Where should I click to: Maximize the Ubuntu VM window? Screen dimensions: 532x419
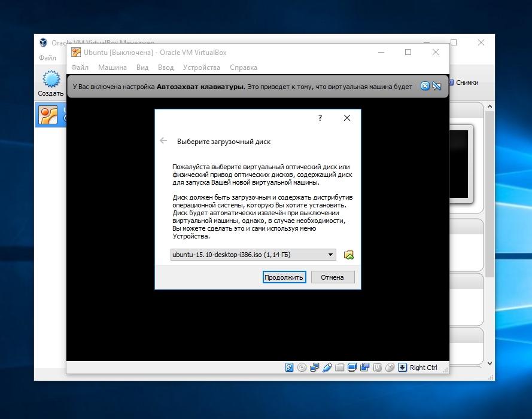click(408, 52)
